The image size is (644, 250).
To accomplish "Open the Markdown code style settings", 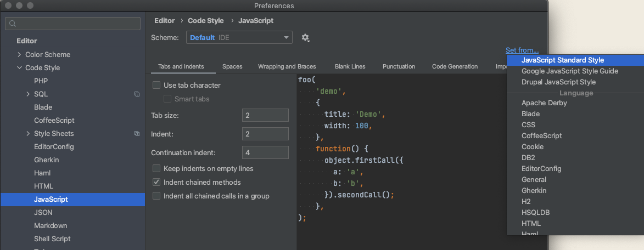I will [51, 226].
